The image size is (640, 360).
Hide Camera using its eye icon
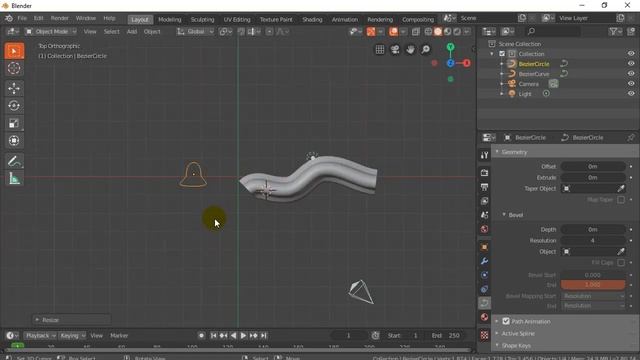(631, 83)
